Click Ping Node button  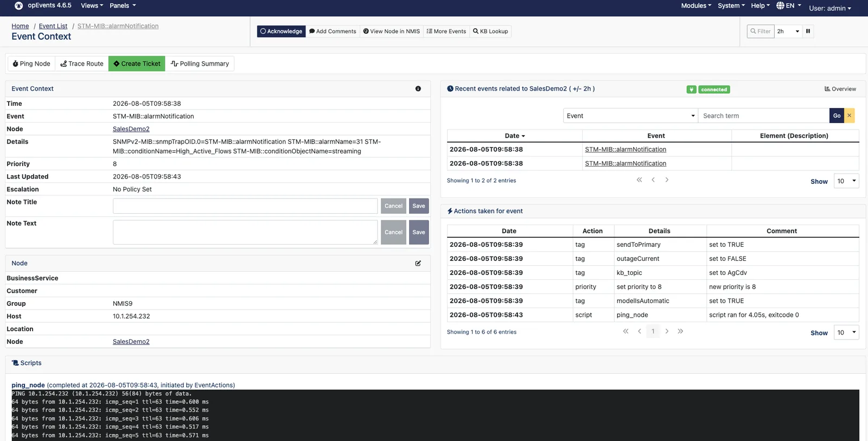tap(31, 63)
